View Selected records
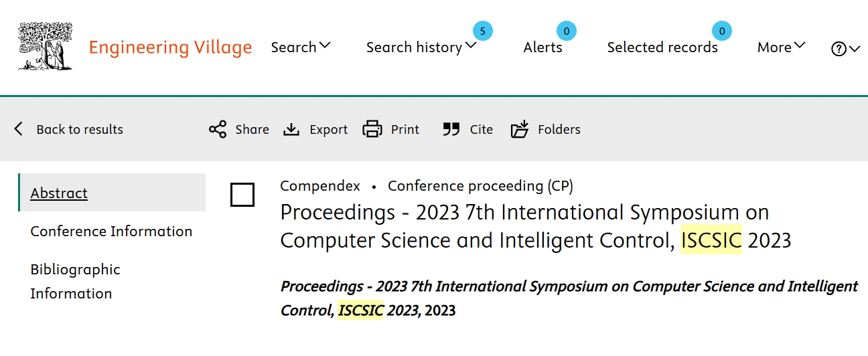868x356 pixels. pyautogui.click(x=662, y=47)
